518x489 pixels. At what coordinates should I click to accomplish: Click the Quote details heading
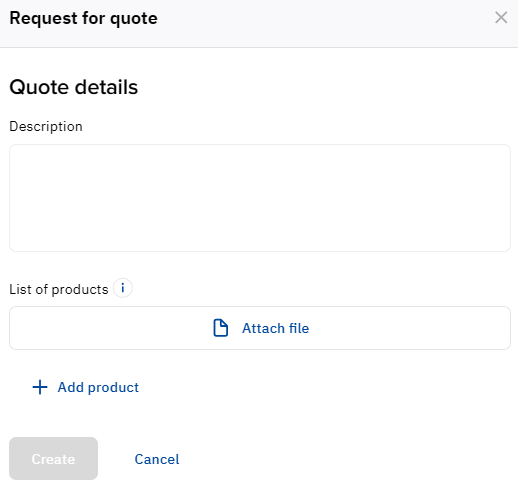[x=74, y=87]
